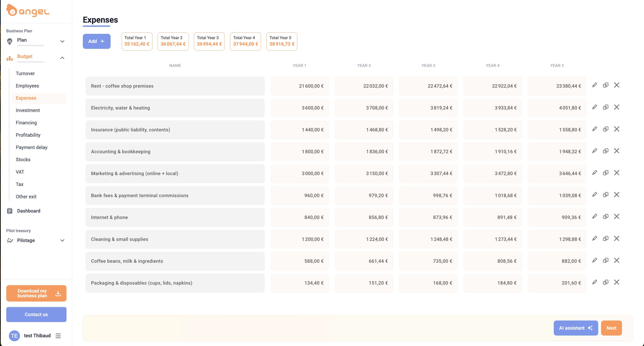644x346 pixels.
Task: Switch to the Turnover section
Action: (25, 73)
